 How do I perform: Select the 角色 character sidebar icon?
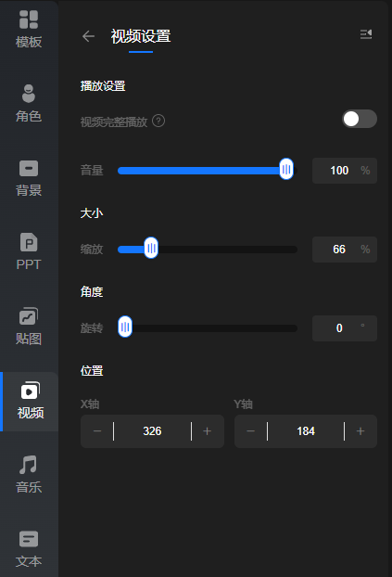(29, 104)
